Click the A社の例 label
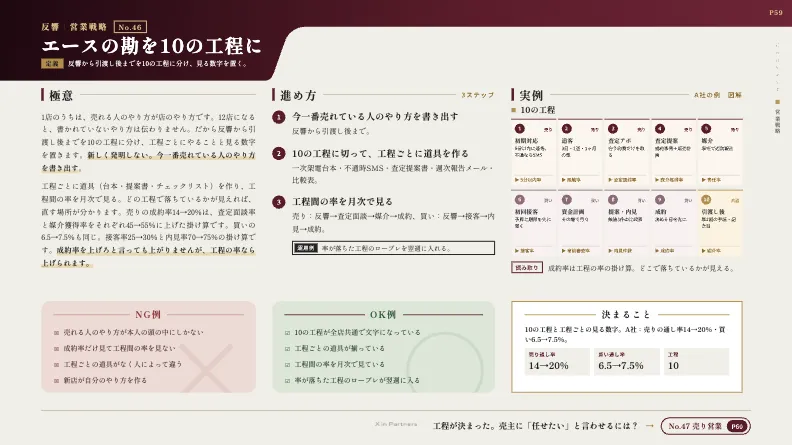This screenshot has height=445, width=792. point(707,95)
